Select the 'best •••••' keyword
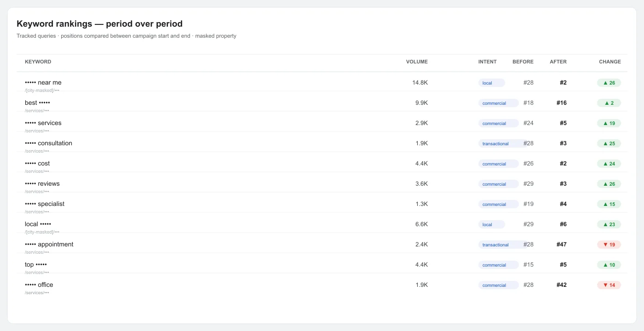 click(x=37, y=103)
